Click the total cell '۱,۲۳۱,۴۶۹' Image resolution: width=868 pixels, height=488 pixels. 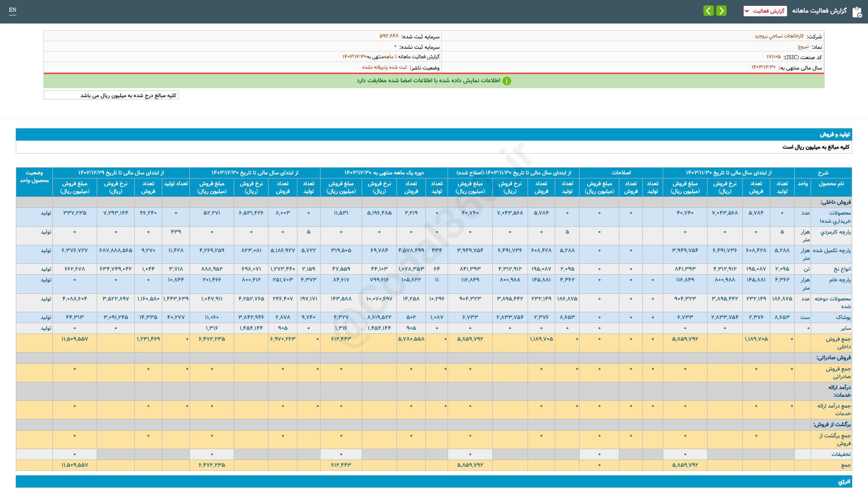click(x=148, y=339)
